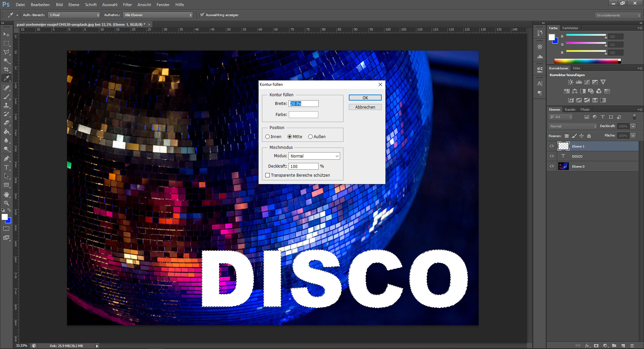
Task: Choose the Außen position radio button
Action: pyautogui.click(x=310, y=137)
